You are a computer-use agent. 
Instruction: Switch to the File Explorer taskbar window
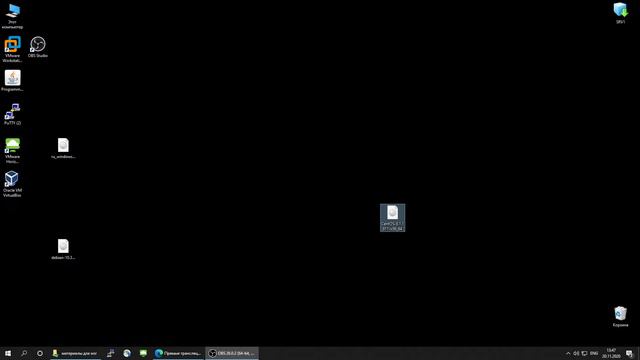pyautogui.click(x=75, y=353)
